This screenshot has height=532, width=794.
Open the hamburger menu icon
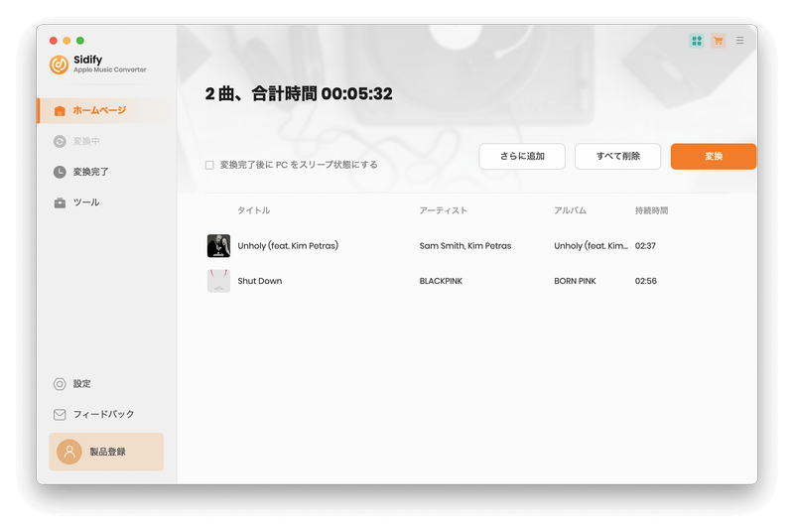(x=739, y=41)
